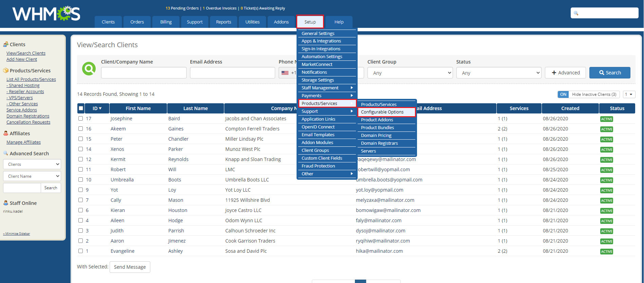Expand the Payments submenu
The image size is (644, 283).
point(327,95)
